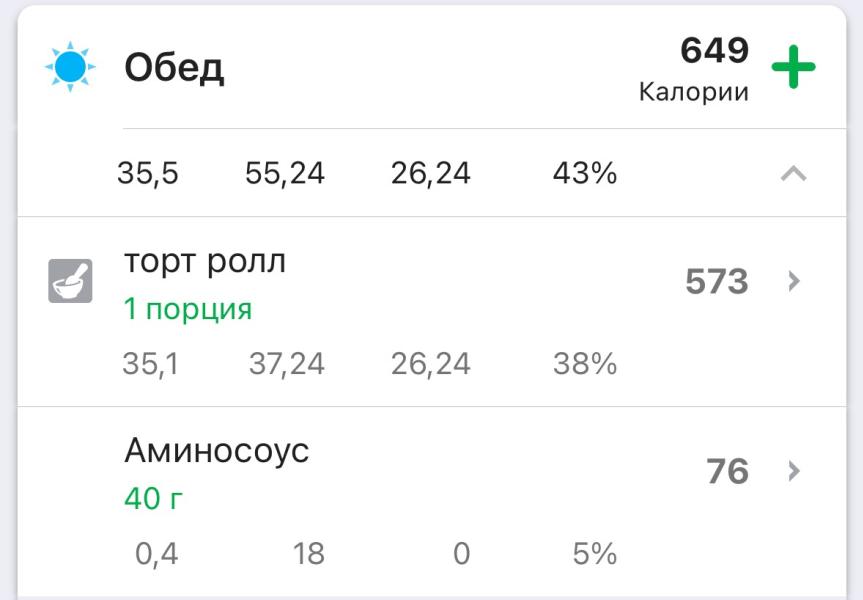863x600 pixels.
Task: Select the Аминосоус food entry name
Action: click(217, 451)
